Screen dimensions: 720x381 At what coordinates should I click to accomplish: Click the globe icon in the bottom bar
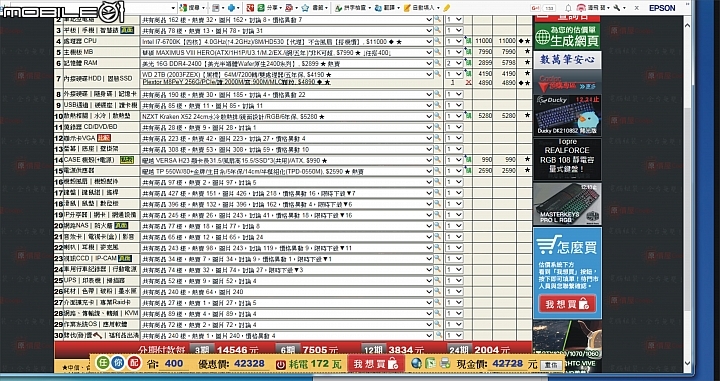coord(416,364)
